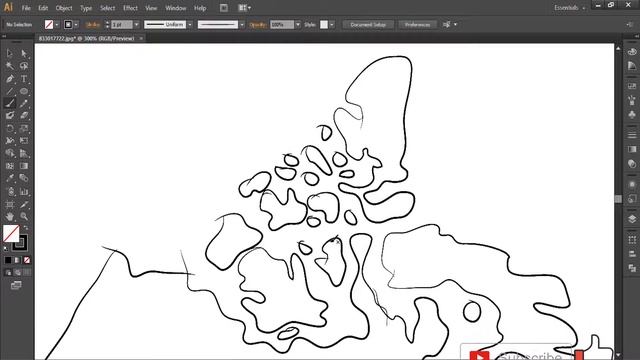Open the Brushes panel icon
Viewport: 640px width, 360px height.
tap(632, 100)
